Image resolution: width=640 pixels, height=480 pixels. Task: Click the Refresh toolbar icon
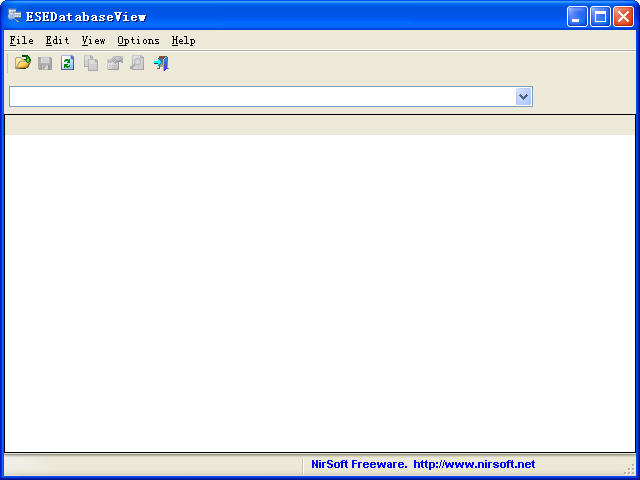point(68,63)
